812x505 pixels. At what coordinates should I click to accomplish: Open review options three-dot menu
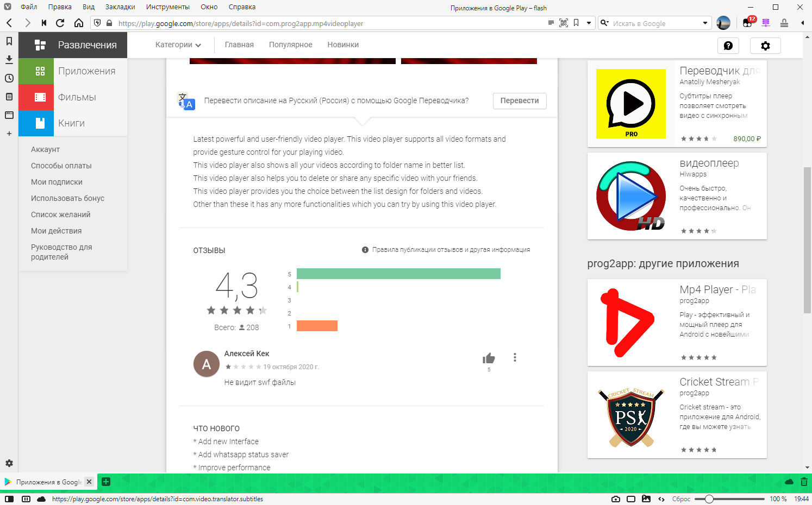[x=515, y=357]
